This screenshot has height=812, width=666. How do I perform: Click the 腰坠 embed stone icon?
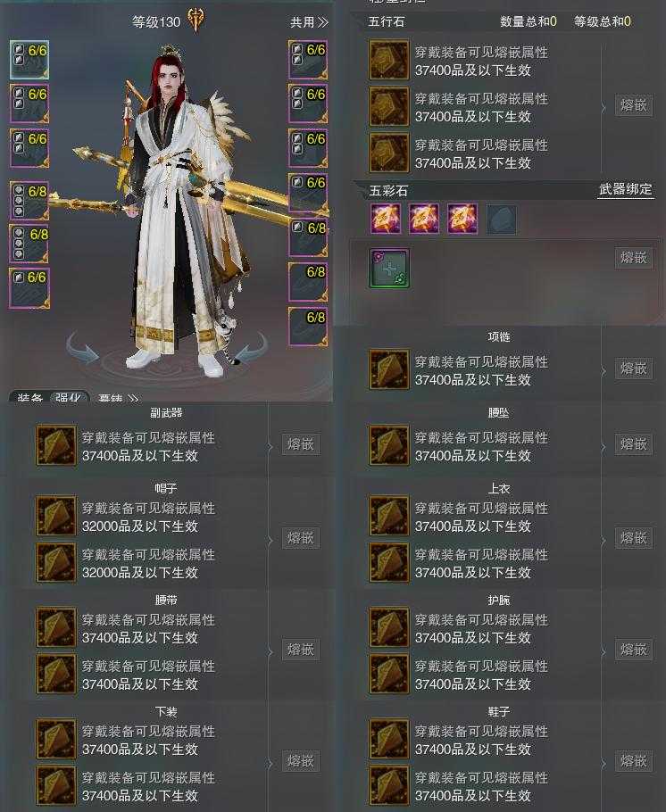point(388,445)
